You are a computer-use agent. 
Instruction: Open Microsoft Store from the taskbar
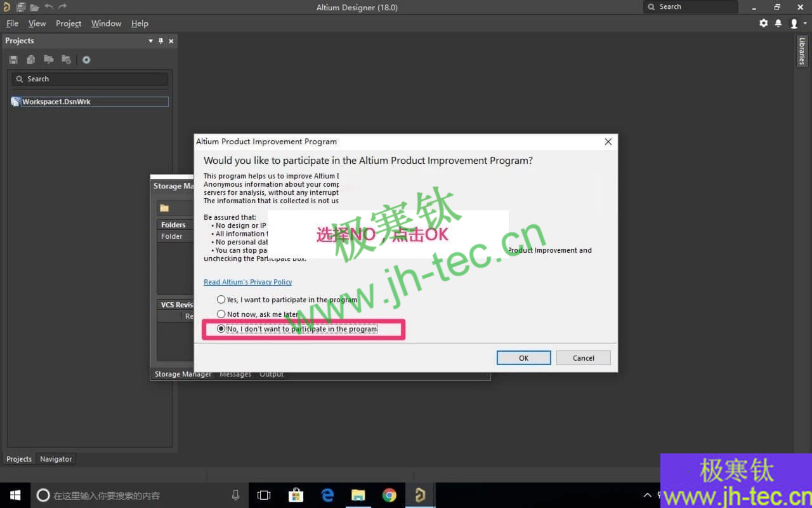[x=296, y=495]
